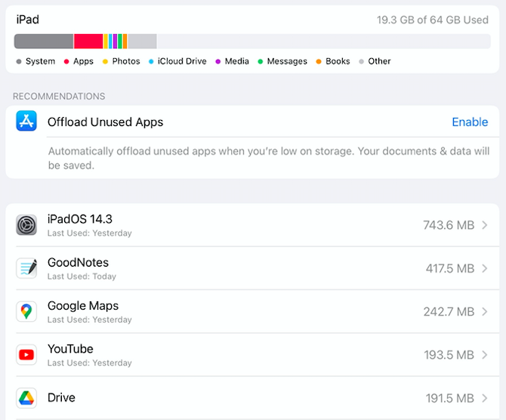Click the iPadOS settings gear icon

tap(26, 225)
